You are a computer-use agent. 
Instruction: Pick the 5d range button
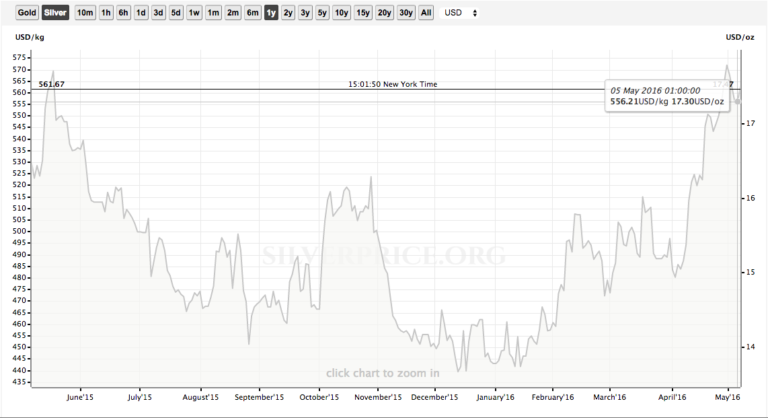(176, 13)
